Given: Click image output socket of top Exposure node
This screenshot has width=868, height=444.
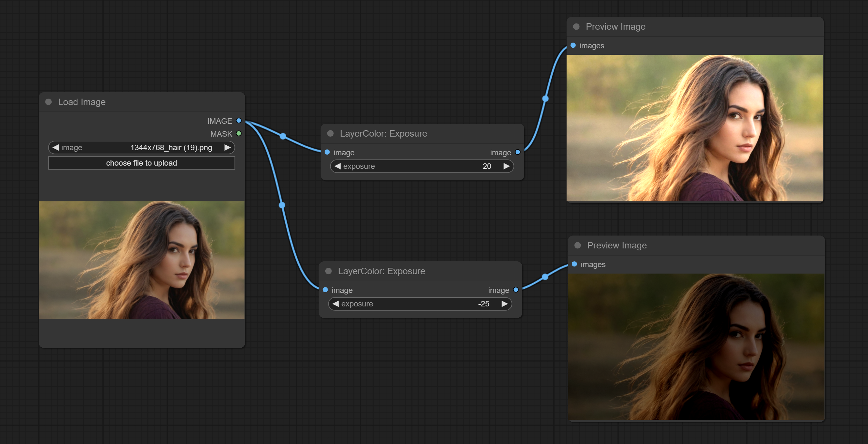Looking at the screenshot, I should [518, 152].
